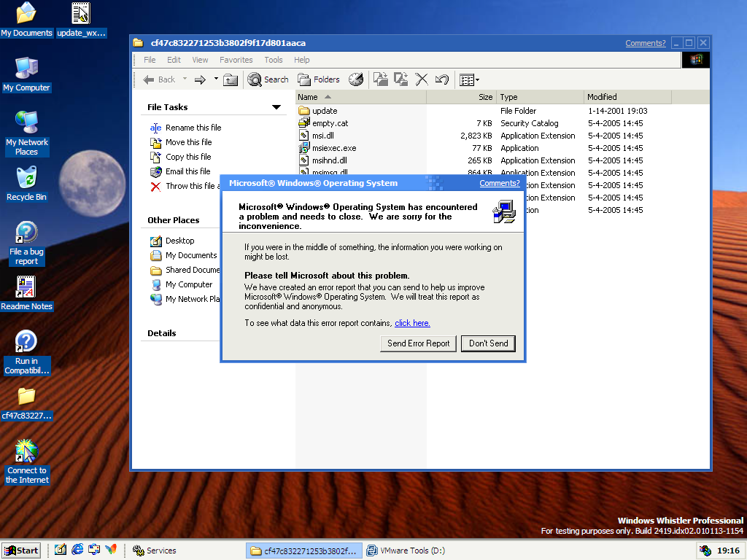Screen dimensions: 747x560
Task: Sort files by the Name column
Action: pyautogui.click(x=360, y=97)
